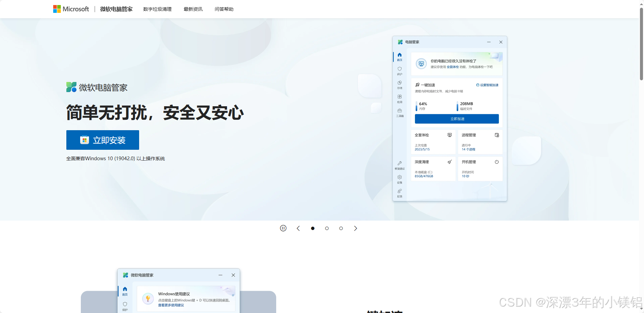This screenshot has width=644, height=313.
Task: Click the 深度清理 broom icon
Action: coord(450,162)
